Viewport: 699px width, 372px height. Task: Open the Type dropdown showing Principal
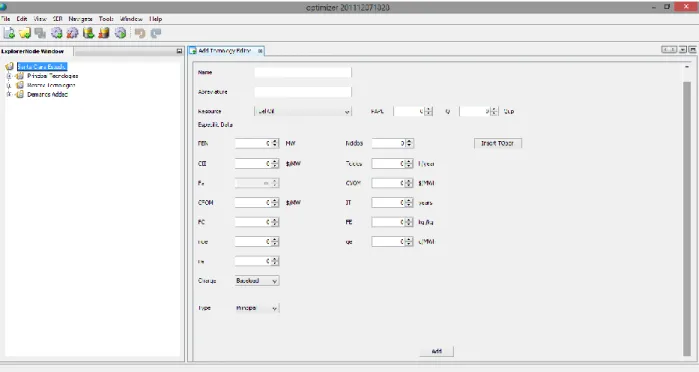coord(257,308)
